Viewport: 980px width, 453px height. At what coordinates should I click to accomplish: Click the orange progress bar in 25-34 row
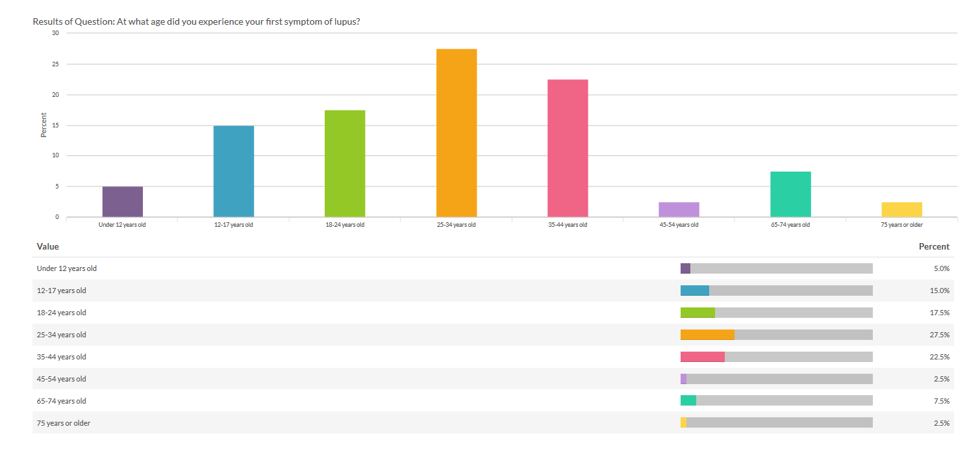pyautogui.click(x=707, y=335)
